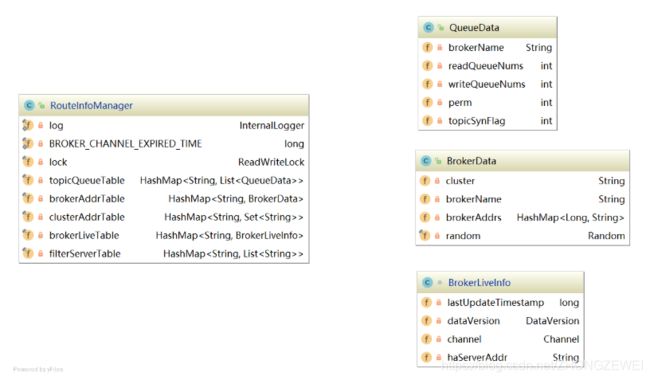The image size is (650, 380).
Task: Click the field icon for dataVersion
Action: [x=427, y=321]
